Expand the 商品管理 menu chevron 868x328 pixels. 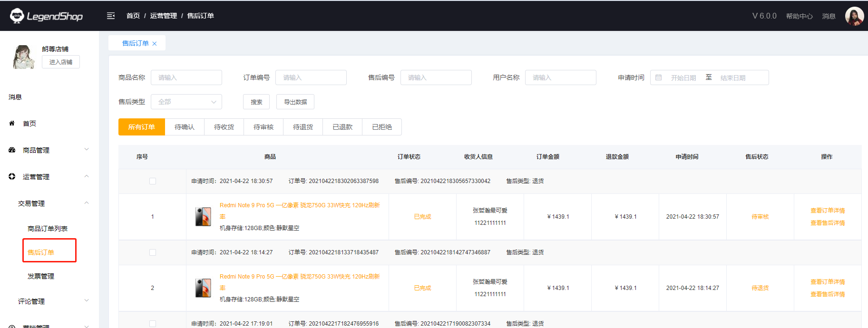click(x=87, y=149)
